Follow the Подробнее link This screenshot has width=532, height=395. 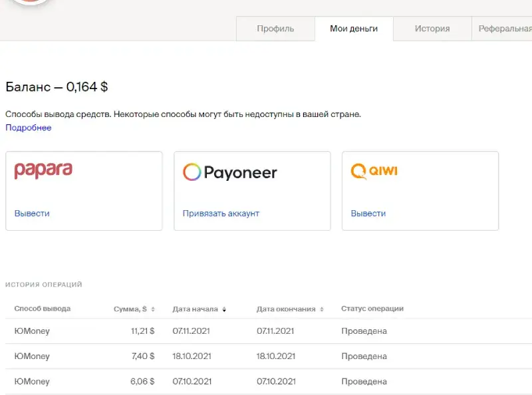click(x=29, y=128)
